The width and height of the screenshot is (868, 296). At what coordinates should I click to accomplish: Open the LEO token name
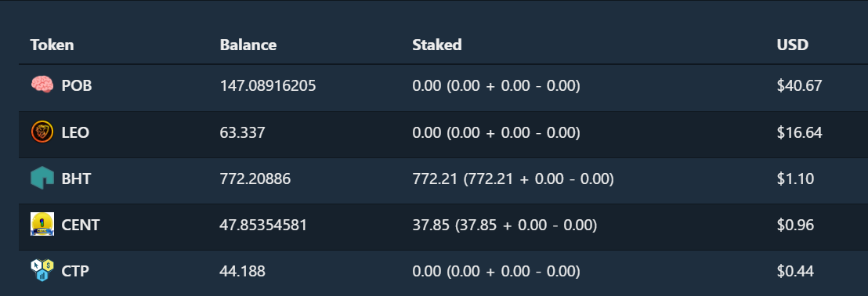(75, 133)
